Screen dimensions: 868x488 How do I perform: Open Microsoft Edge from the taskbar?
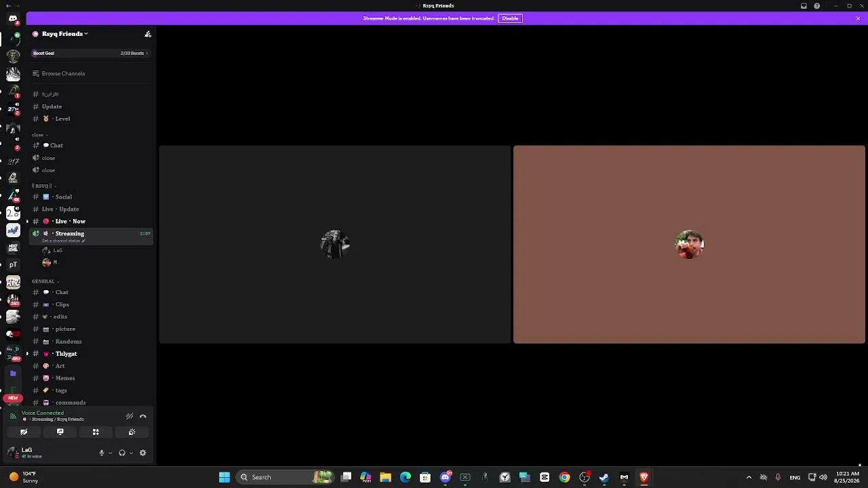click(x=406, y=477)
